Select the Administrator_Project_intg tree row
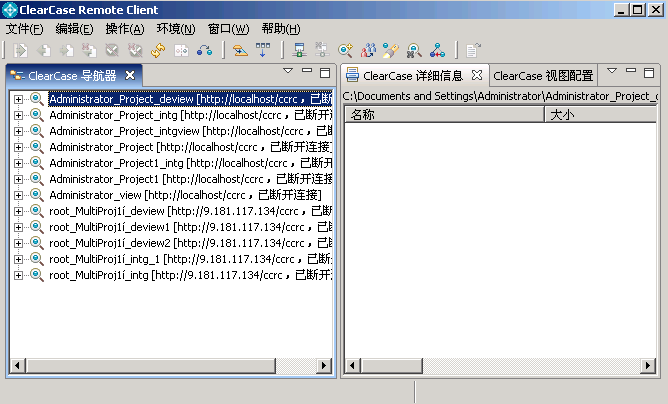 190,115
